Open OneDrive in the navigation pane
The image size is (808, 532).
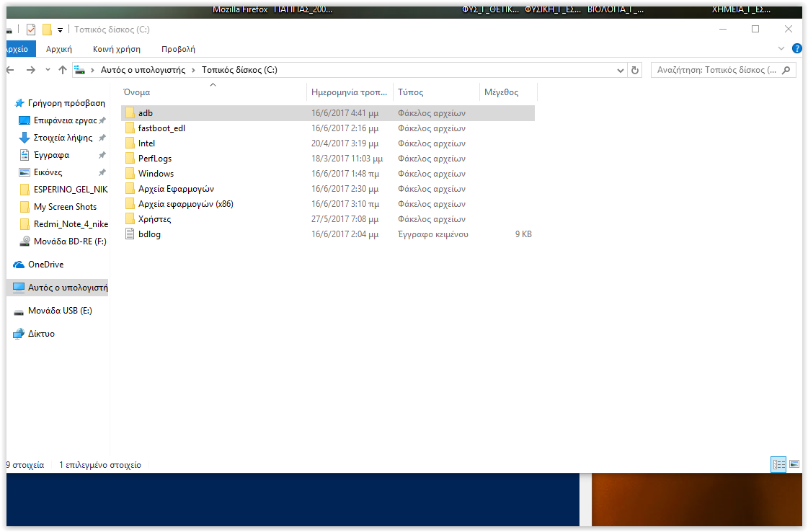45,265
